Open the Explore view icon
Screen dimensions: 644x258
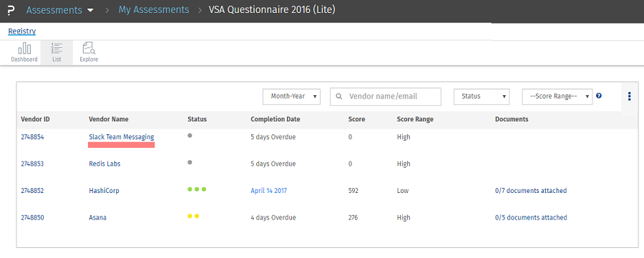[x=89, y=52]
